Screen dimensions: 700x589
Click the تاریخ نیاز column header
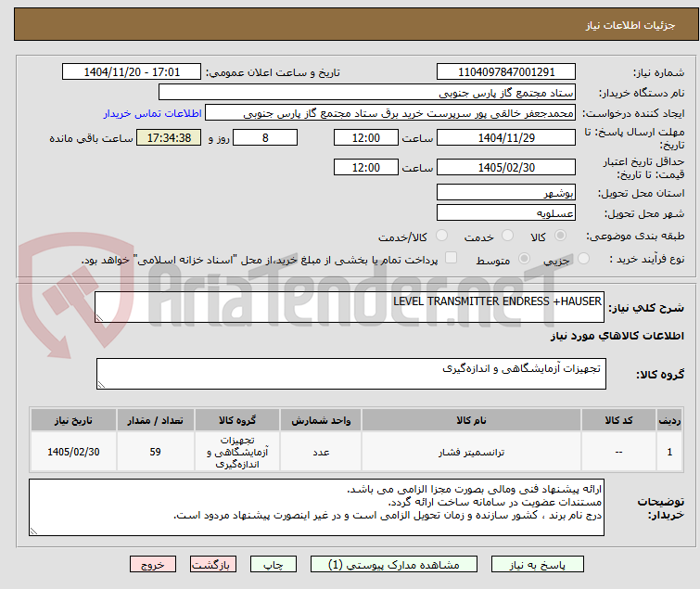click(73, 420)
